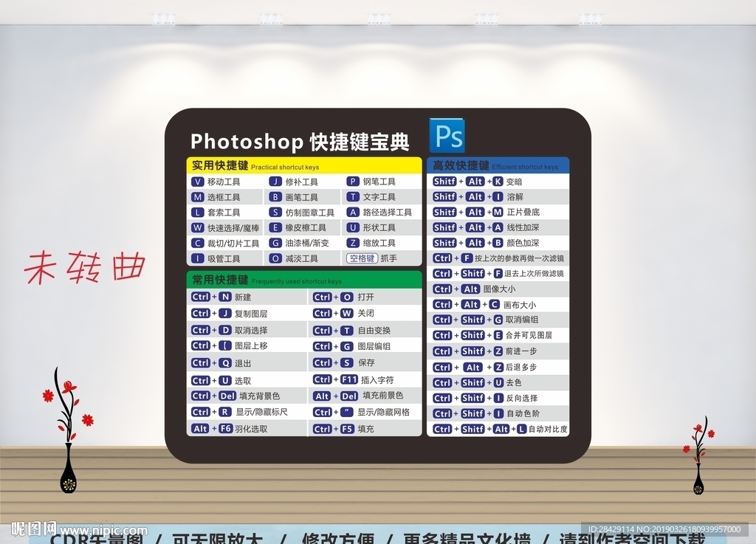The image size is (756, 544).
Task: Click the J key badge beside 修补工具
Action: point(275,182)
